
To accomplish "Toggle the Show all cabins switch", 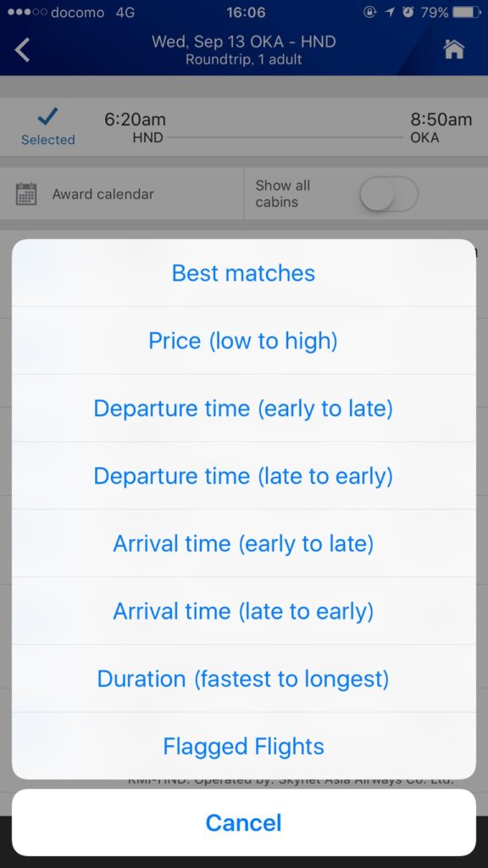I will [389, 194].
